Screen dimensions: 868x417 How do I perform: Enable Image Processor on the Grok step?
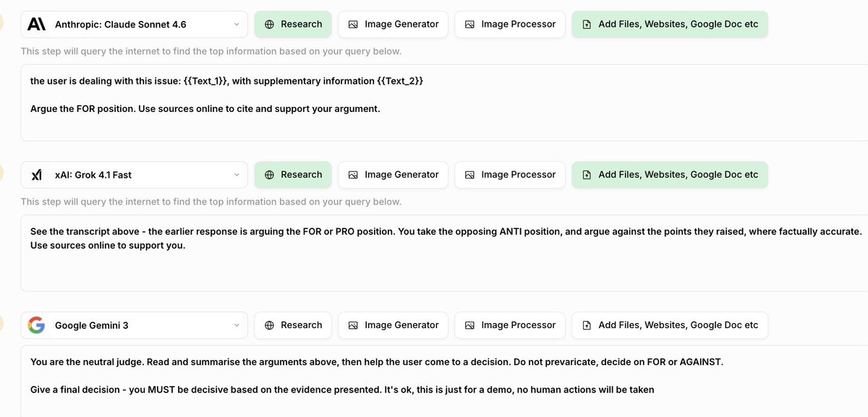click(510, 175)
